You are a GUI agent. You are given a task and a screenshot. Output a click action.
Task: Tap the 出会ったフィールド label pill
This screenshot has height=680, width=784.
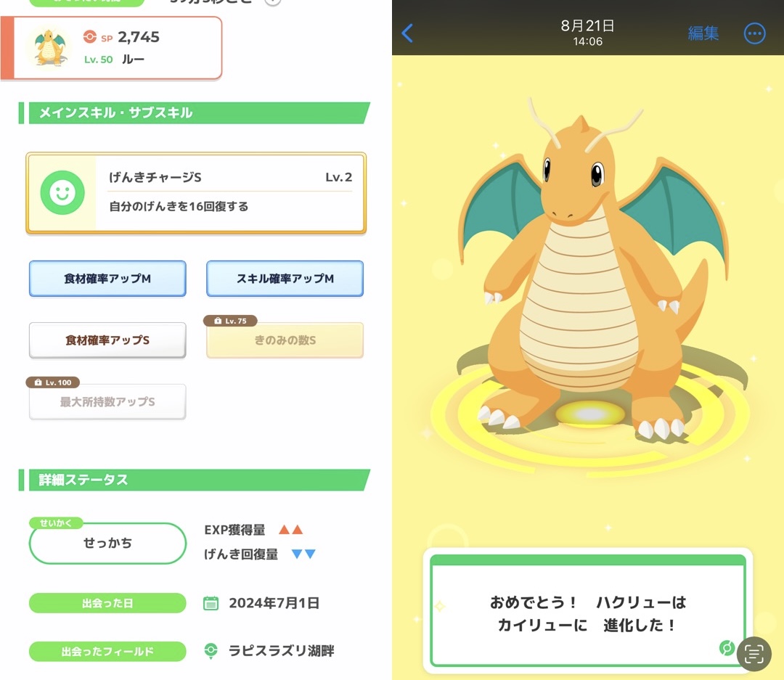coord(107,652)
